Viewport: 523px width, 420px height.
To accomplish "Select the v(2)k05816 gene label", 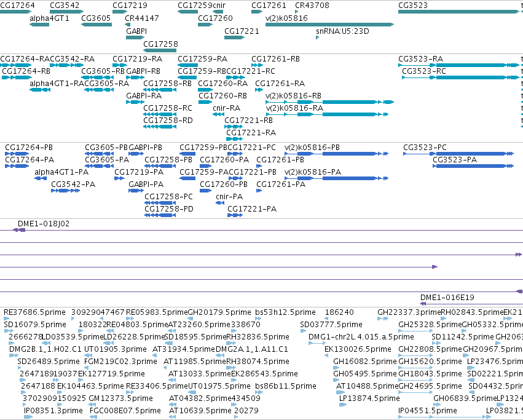I will coord(286,18).
